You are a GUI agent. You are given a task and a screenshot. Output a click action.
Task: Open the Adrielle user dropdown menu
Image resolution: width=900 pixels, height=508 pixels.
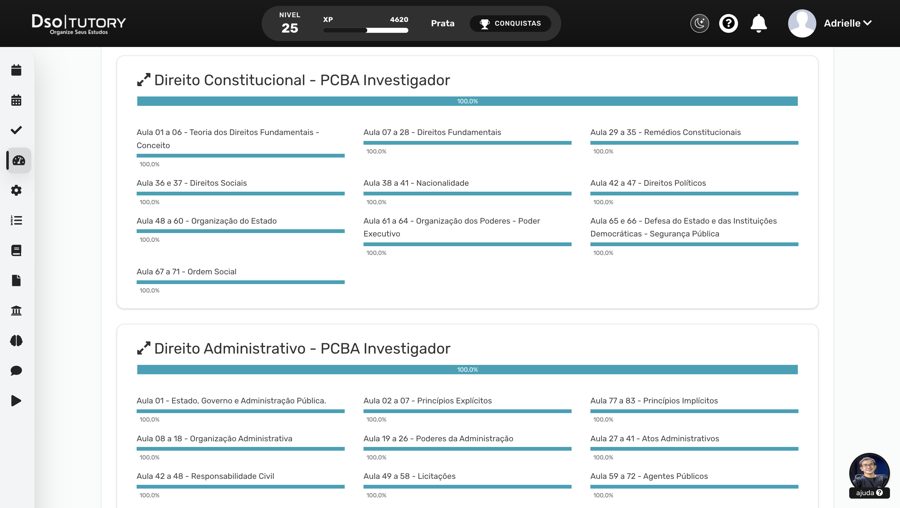(x=847, y=23)
